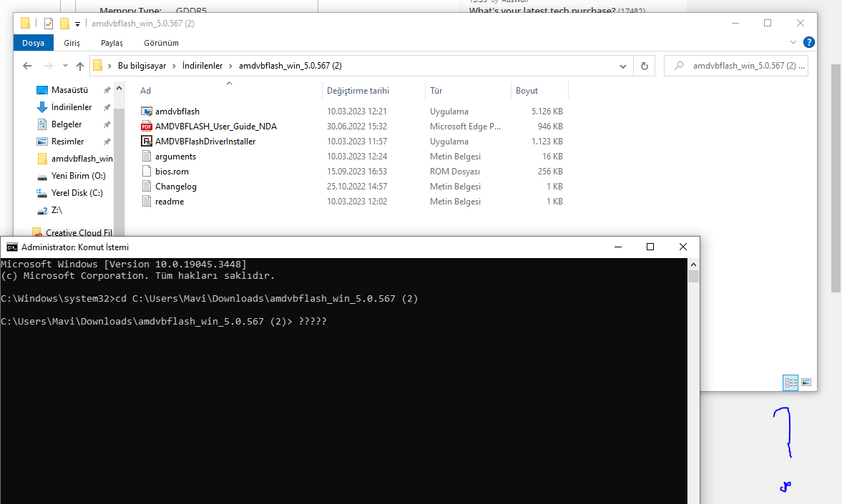Click İndirilenler in the breadcrumb
This screenshot has width=842, height=504.
tap(202, 66)
